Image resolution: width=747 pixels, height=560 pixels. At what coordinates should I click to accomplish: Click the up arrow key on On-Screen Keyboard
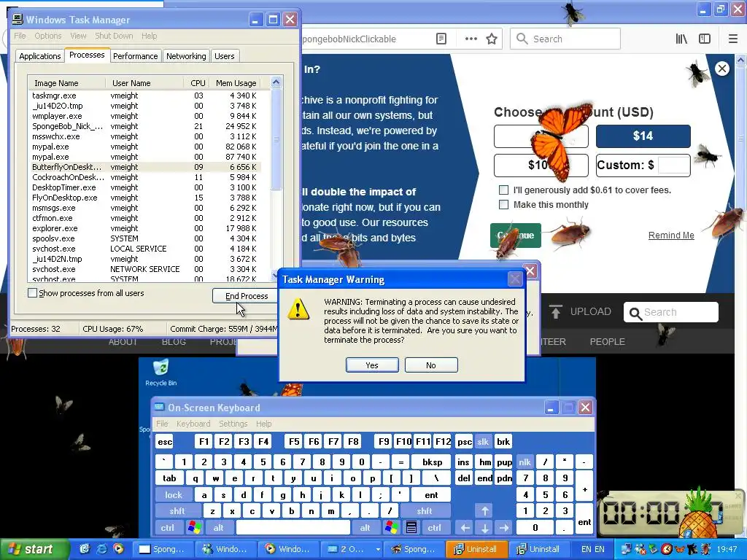click(x=484, y=511)
